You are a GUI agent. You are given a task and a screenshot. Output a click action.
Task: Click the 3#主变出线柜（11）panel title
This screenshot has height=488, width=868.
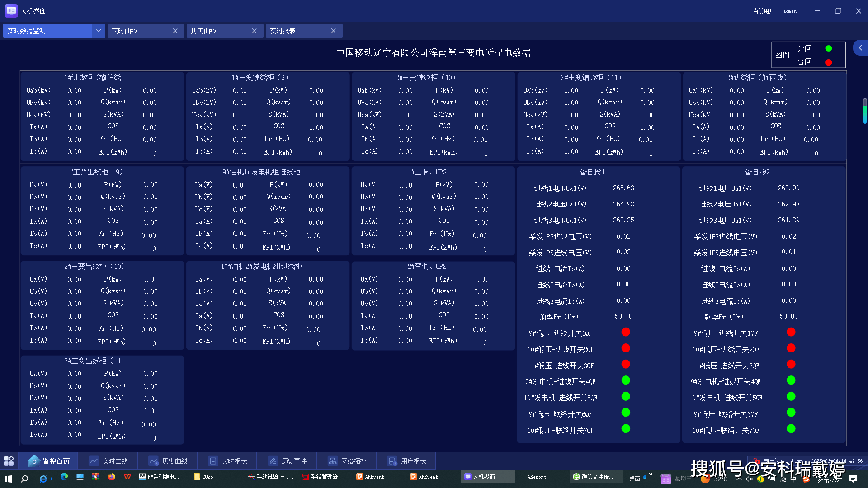tap(94, 361)
